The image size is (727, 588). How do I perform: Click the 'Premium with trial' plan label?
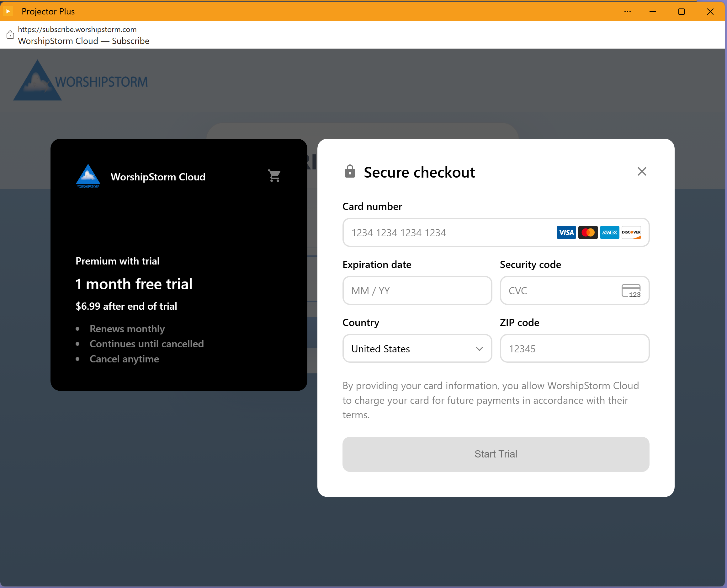[x=118, y=261]
